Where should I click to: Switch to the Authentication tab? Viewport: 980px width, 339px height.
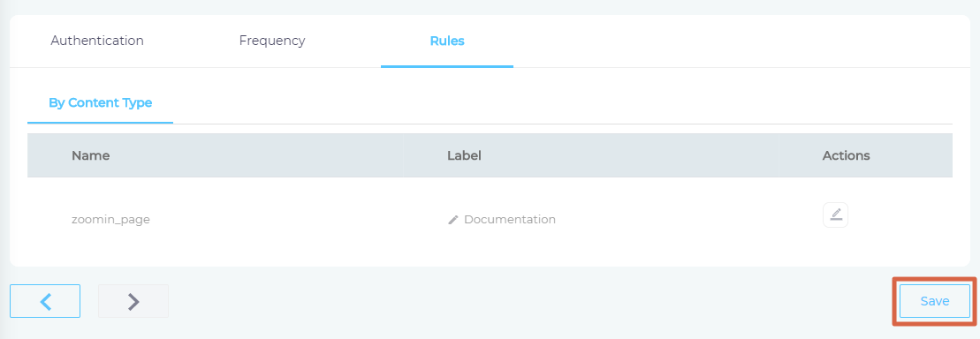(x=97, y=41)
